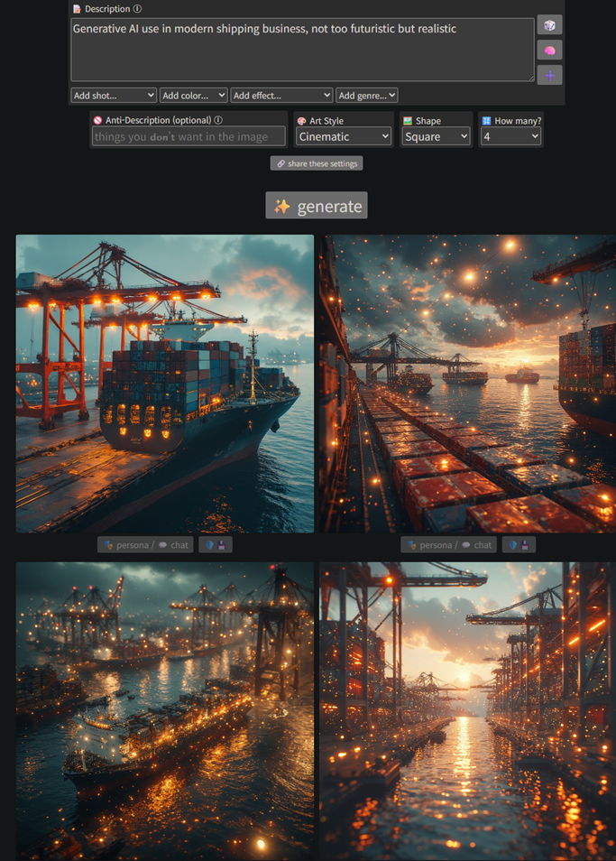This screenshot has width=616, height=861.
Task: Click the shield and save icons under the second image
Action: point(519,545)
